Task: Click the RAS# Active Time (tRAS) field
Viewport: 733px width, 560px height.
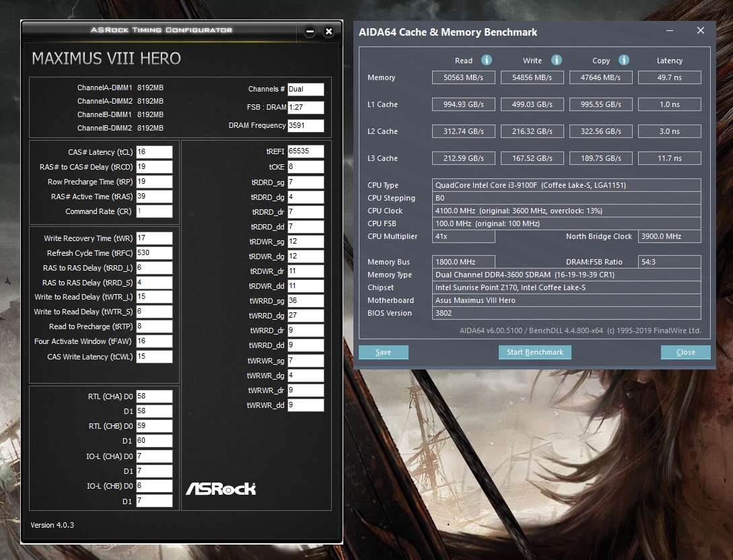Action: [154, 197]
